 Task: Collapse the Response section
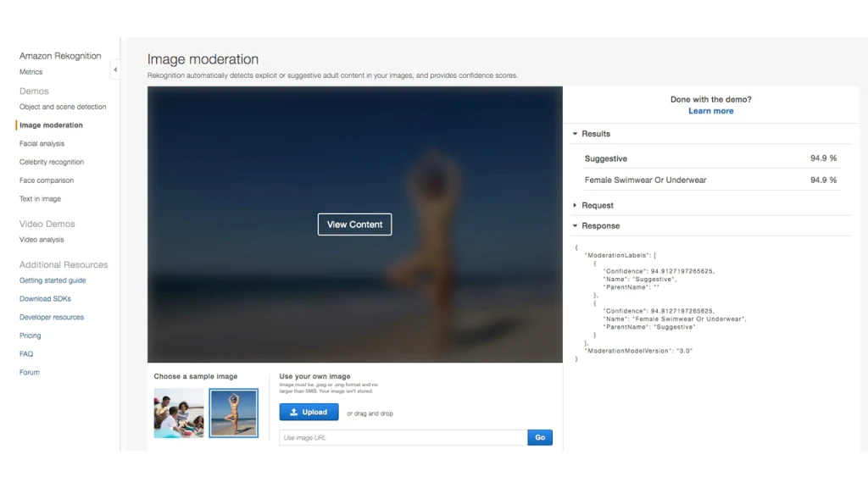pos(600,225)
